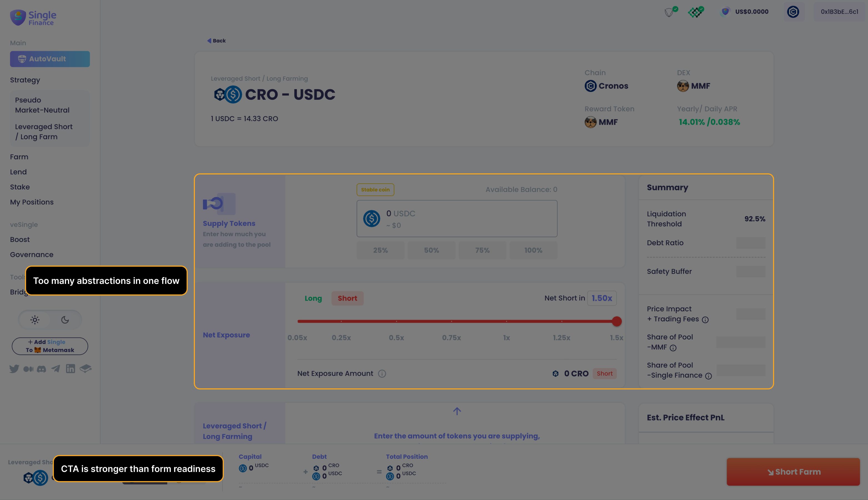
Task: Click the MMF DEX icon
Action: (x=683, y=86)
